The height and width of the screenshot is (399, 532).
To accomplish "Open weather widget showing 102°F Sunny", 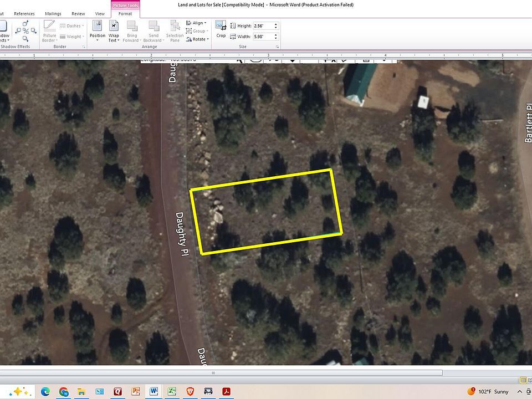I will (488, 392).
